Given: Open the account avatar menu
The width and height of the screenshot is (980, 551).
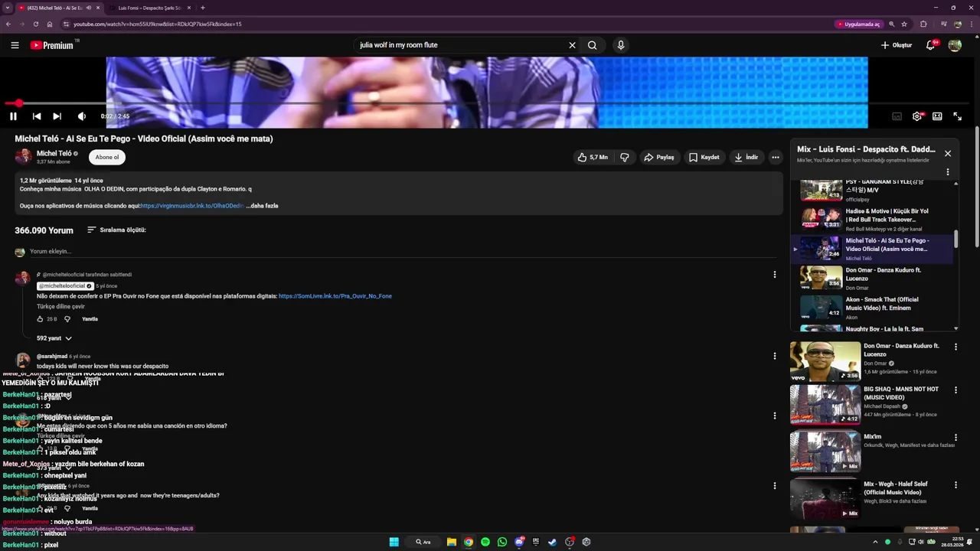Looking at the screenshot, I should 955,45.
